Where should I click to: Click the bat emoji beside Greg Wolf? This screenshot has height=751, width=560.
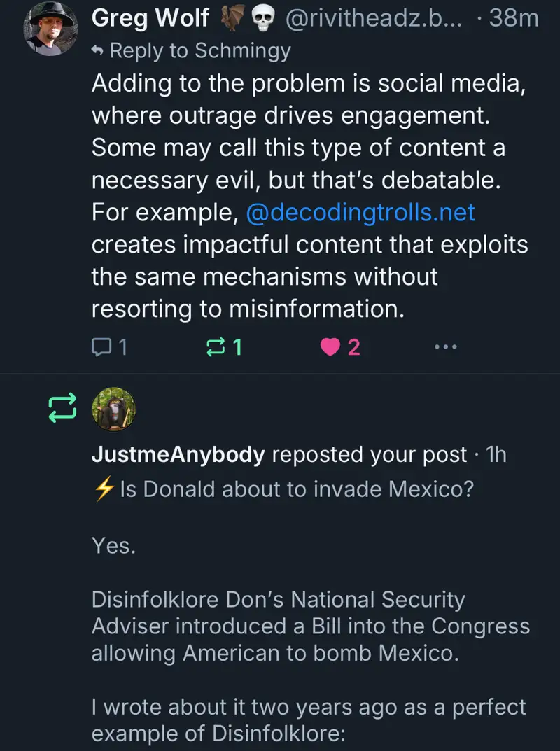pos(232,17)
